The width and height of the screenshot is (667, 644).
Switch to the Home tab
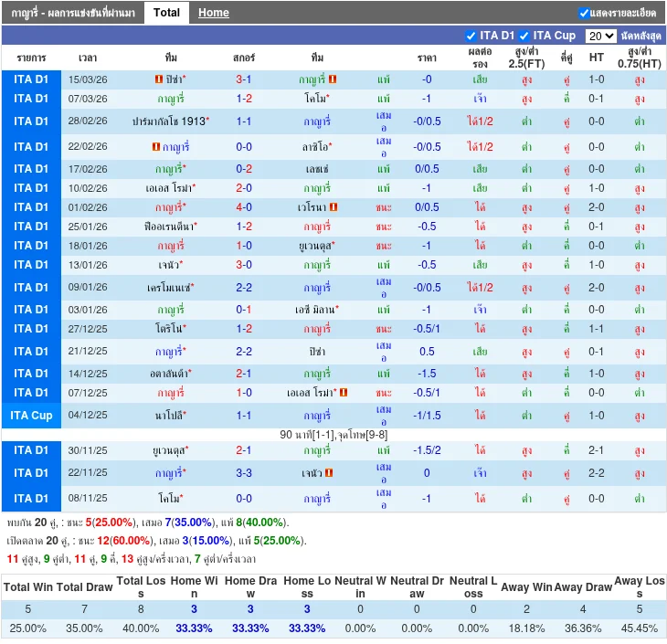tap(214, 13)
